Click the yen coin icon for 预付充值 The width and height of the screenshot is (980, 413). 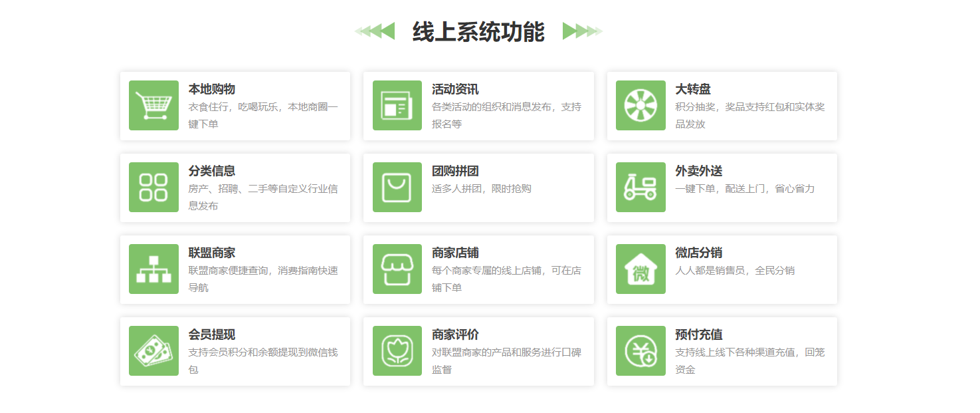[x=640, y=350]
